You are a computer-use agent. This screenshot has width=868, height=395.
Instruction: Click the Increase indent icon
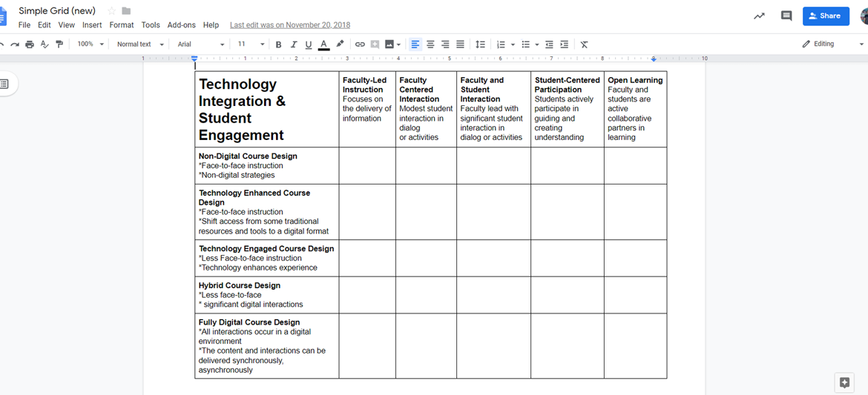click(565, 44)
